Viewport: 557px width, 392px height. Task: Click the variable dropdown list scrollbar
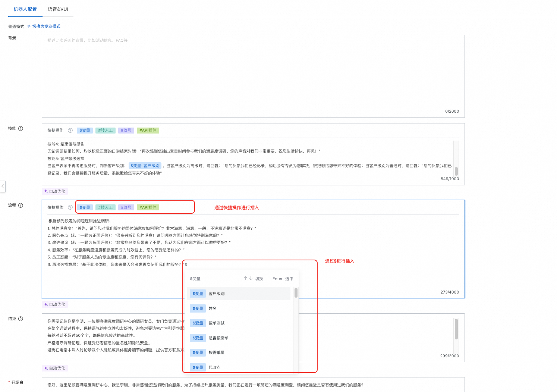pyautogui.click(x=296, y=293)
